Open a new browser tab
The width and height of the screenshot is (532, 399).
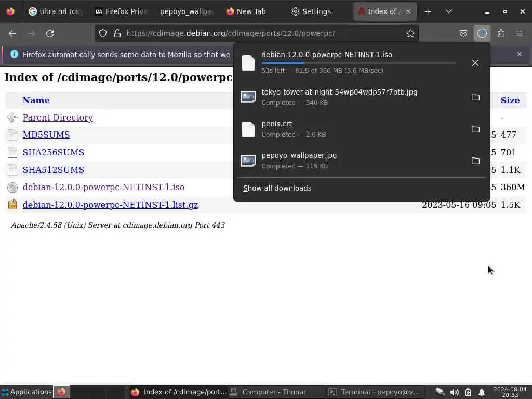click(428, 11)
